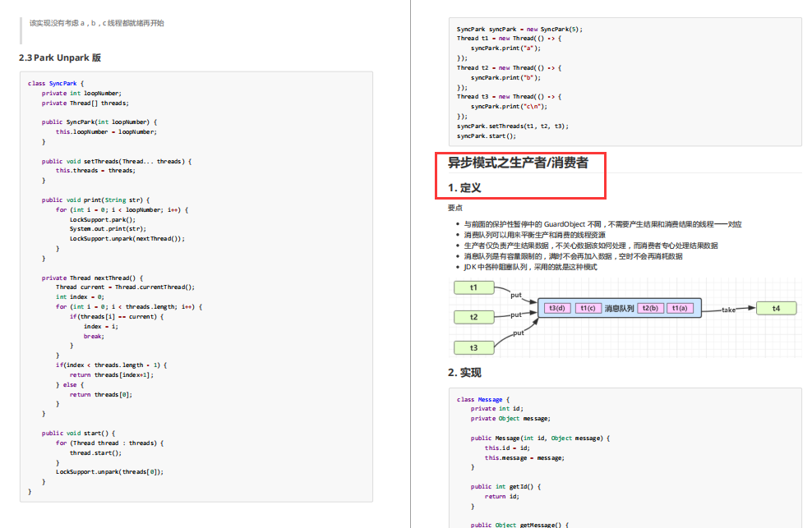Click the heading "2.3 Park Unpark 版"

click(x=59, y=58)
